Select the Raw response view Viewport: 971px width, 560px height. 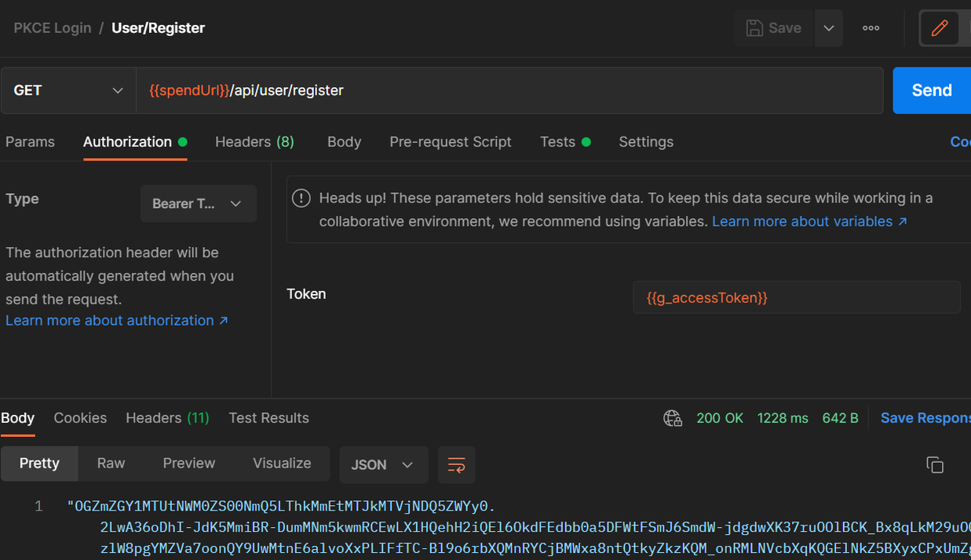pyautogui.click(x=111, y=464)
